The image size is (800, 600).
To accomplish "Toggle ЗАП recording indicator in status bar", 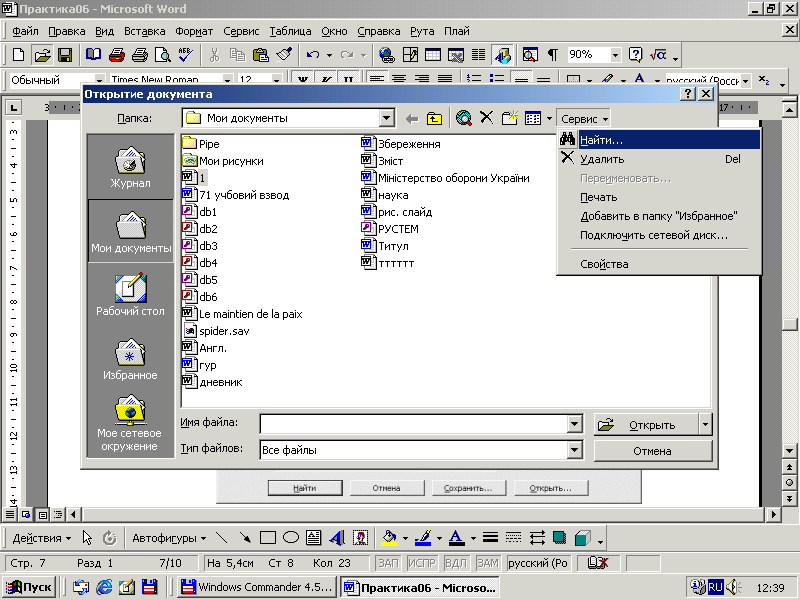I will [x=388, y=563].
